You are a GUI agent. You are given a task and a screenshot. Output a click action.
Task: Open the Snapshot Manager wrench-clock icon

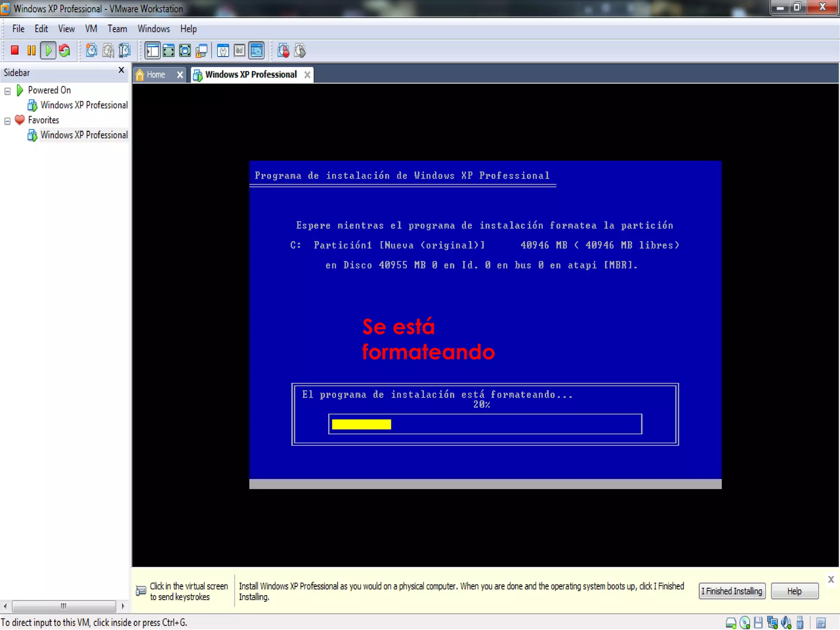[x=124, y=50]
